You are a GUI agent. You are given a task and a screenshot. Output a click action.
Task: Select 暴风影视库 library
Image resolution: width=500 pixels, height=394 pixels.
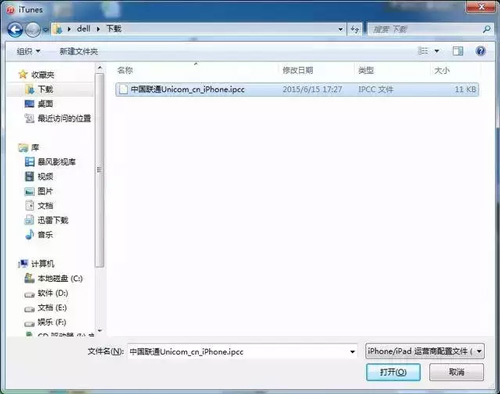coord(57,162)
